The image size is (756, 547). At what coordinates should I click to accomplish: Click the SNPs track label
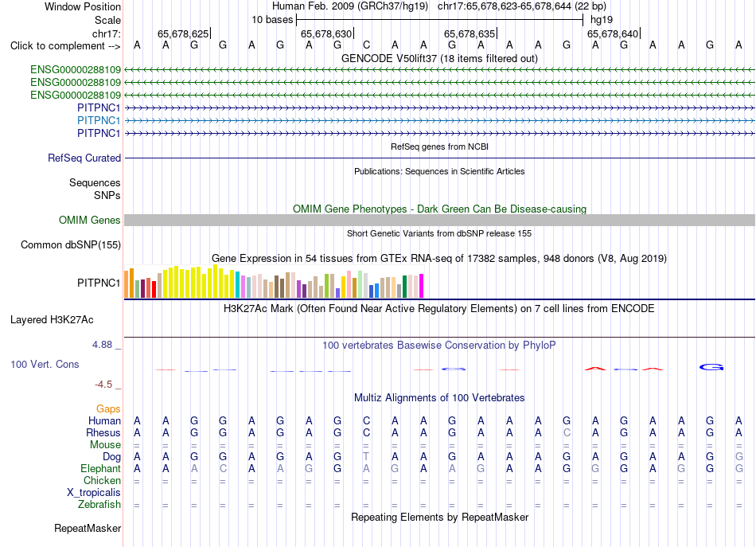click(107, 195)
